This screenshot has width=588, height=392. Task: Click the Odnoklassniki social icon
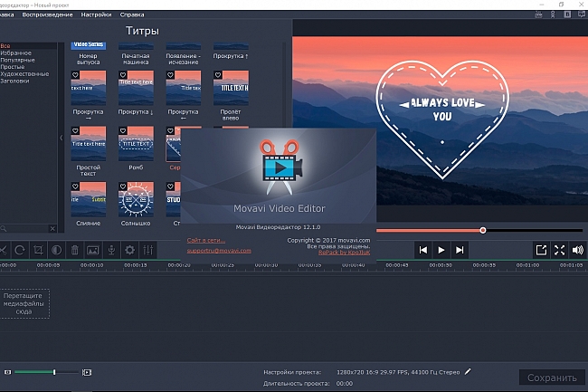tap(553, 14)
